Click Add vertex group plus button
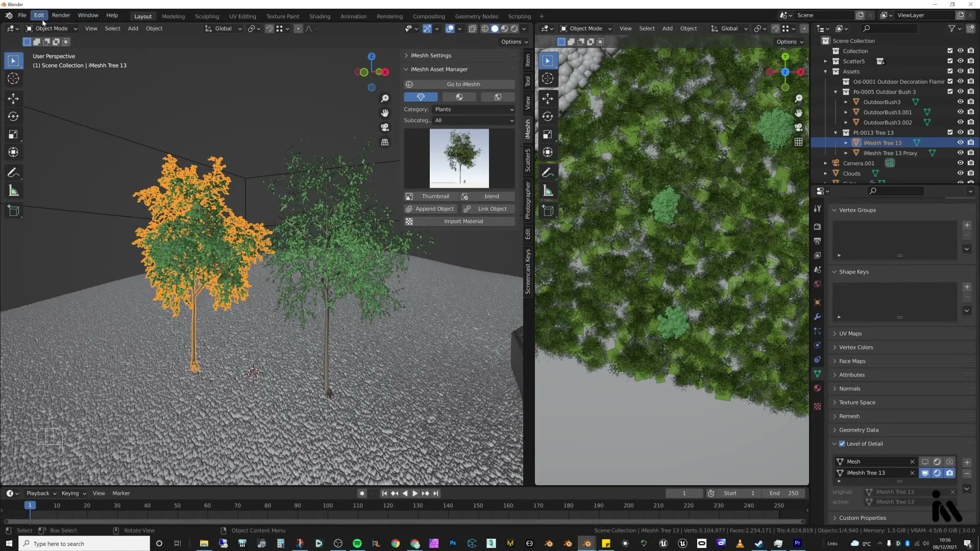The width and height of the screenshot is (980, 551). 967,225
